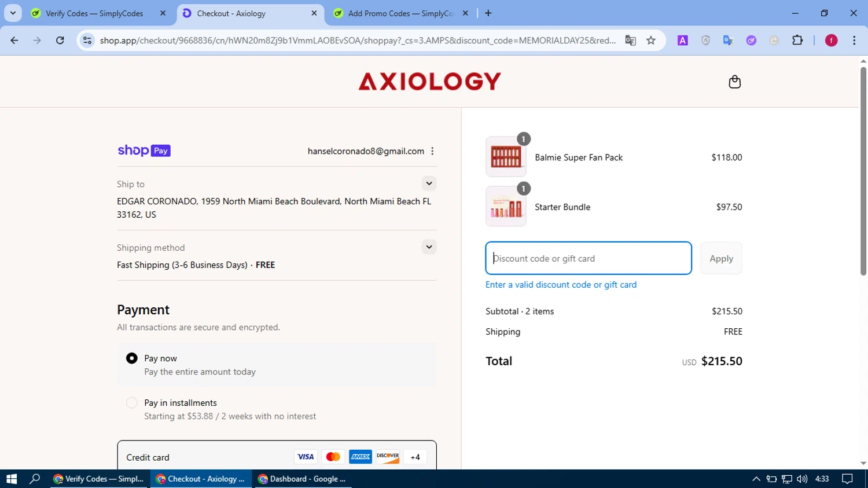Click the Balmie Super Fan Pack thumbnail
Image resolution: width=868 pixels, height=488 pixels.
(506, 157)
